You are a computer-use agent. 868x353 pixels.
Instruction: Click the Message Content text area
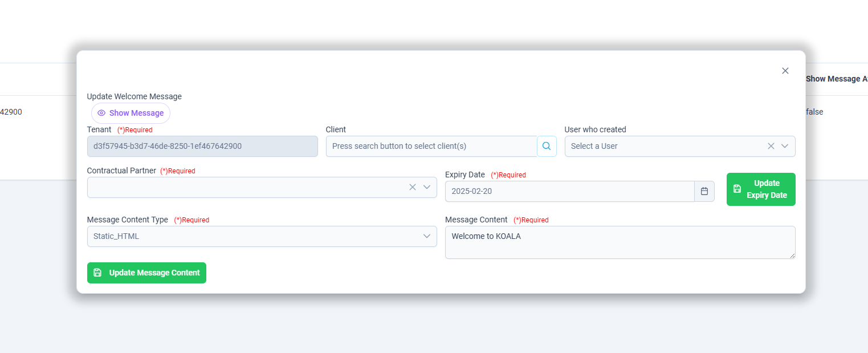(620, 242)
